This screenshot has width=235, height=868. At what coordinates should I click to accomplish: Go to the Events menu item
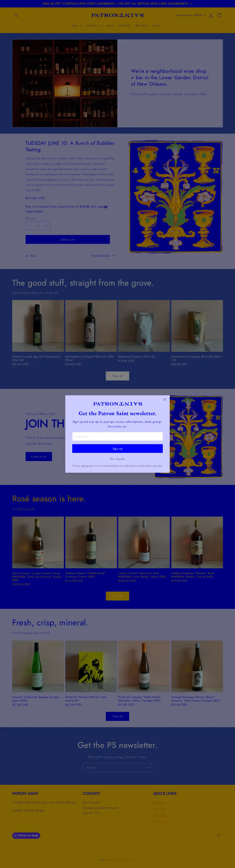[x=110, y=26]
